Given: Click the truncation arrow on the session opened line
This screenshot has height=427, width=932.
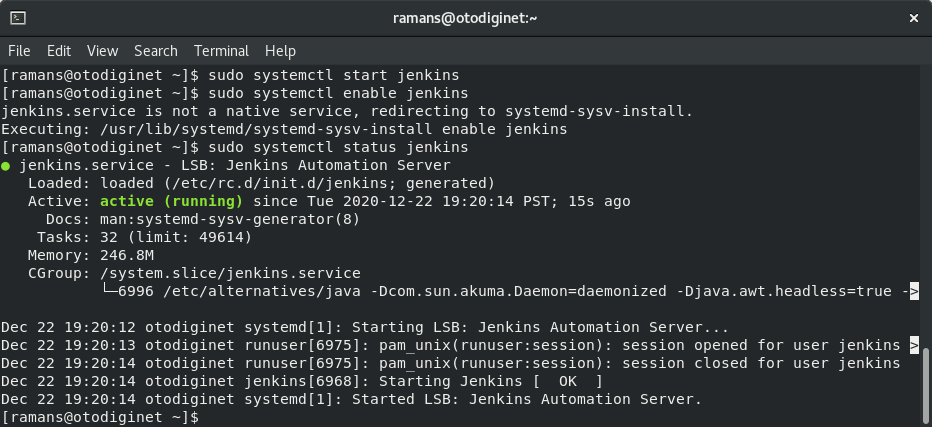Looking at the screenshot, I should pyautogui.click(x=914, y=345).
